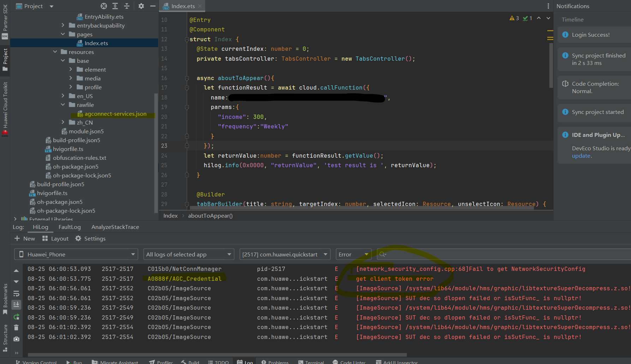
Task: Fold the struct Index code block
Action: (187, 40)
